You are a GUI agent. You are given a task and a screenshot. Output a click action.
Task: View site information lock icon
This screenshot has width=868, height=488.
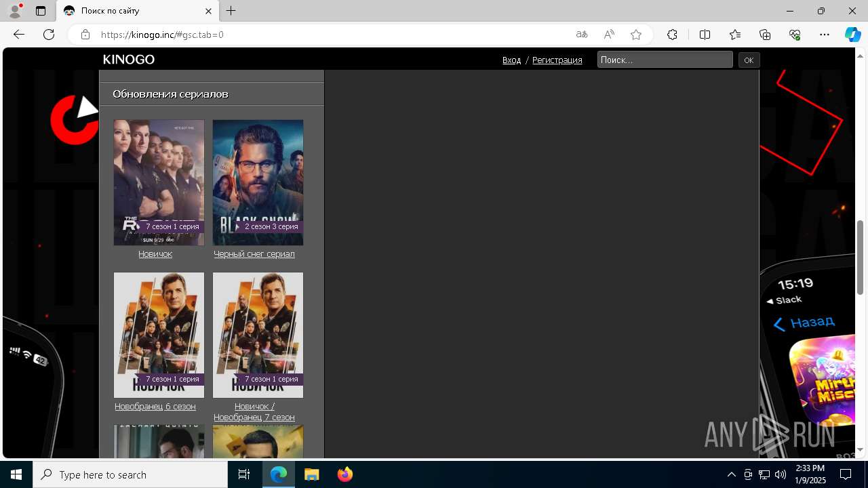point(85,35)
